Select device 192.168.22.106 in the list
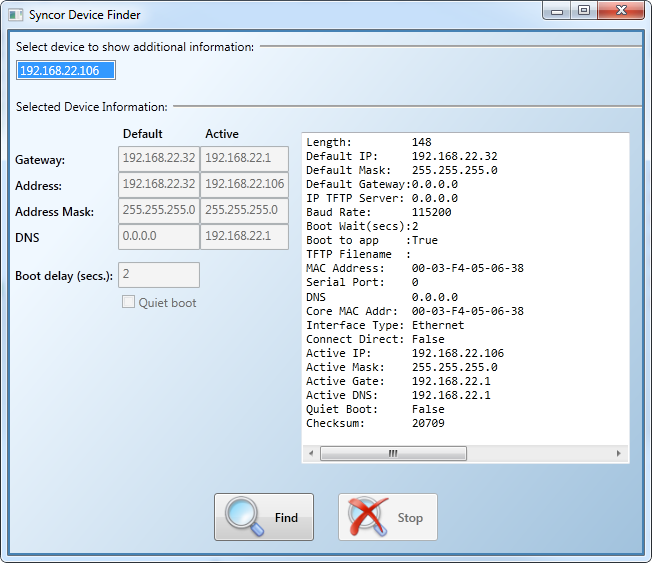Screen dimensions: 652x563 point(66,70)
